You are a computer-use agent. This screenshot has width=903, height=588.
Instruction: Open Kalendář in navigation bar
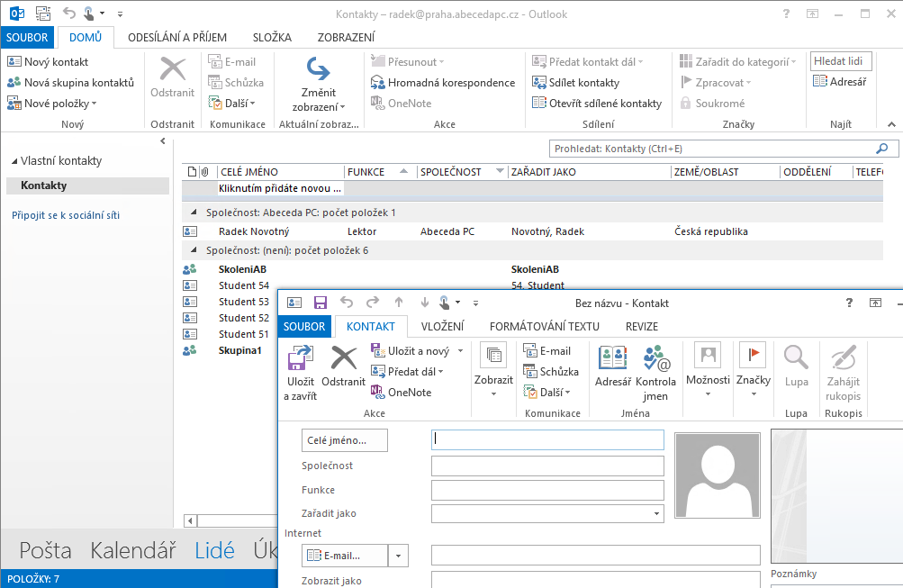click(x=133, y=550)
